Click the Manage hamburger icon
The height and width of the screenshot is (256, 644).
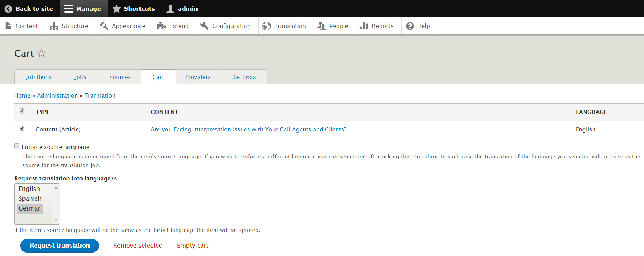(69, 9)
